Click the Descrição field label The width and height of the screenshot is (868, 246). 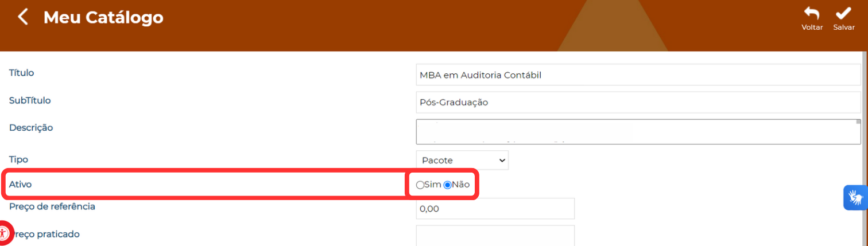pyautogui.click(x=31, y=127)
